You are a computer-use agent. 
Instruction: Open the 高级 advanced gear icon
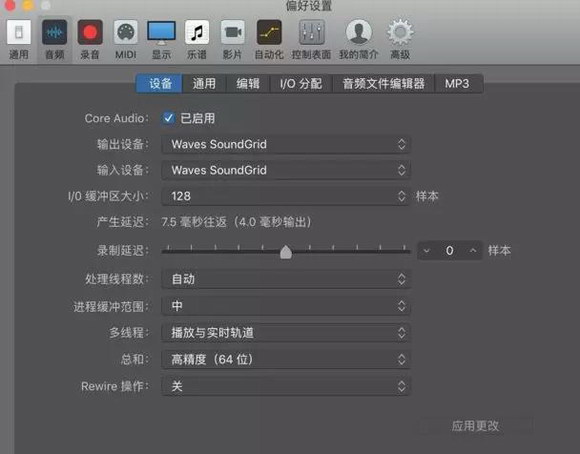point(400,33)
